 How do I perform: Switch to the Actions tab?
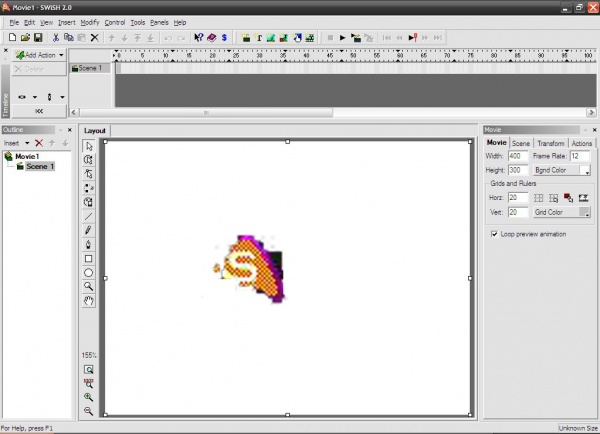[582, 143]
